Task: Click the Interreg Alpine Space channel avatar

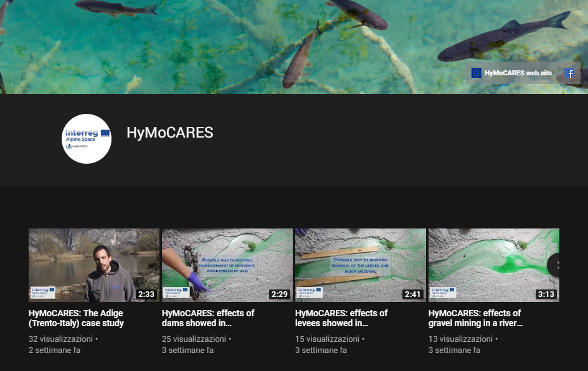Action: pos(87,139)
